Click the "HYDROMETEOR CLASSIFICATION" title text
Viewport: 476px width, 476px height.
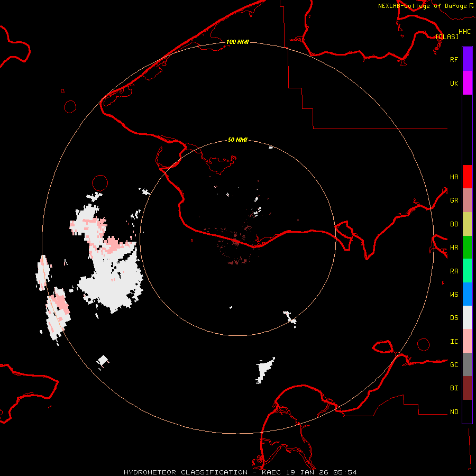click(186, 472)
